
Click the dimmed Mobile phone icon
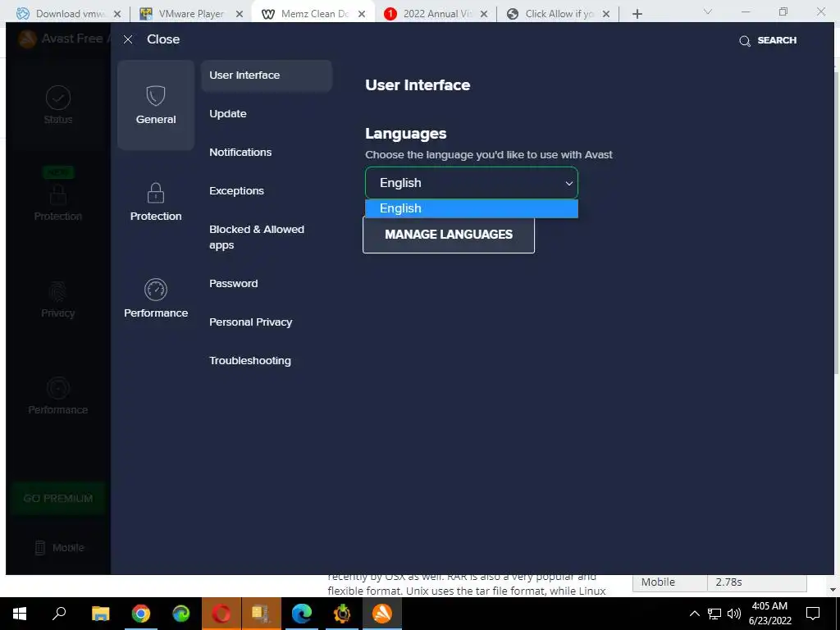39,547
